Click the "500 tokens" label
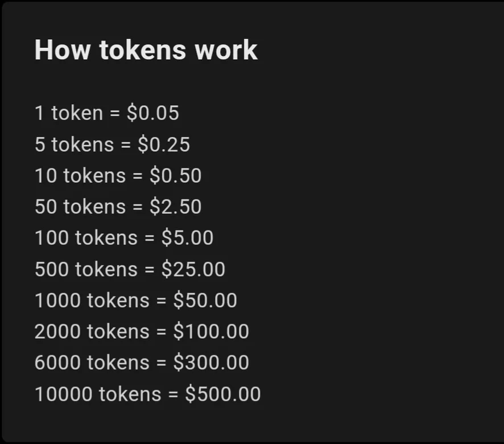The width and height of the screenshot is (504, 444). (x=86, y=269)
